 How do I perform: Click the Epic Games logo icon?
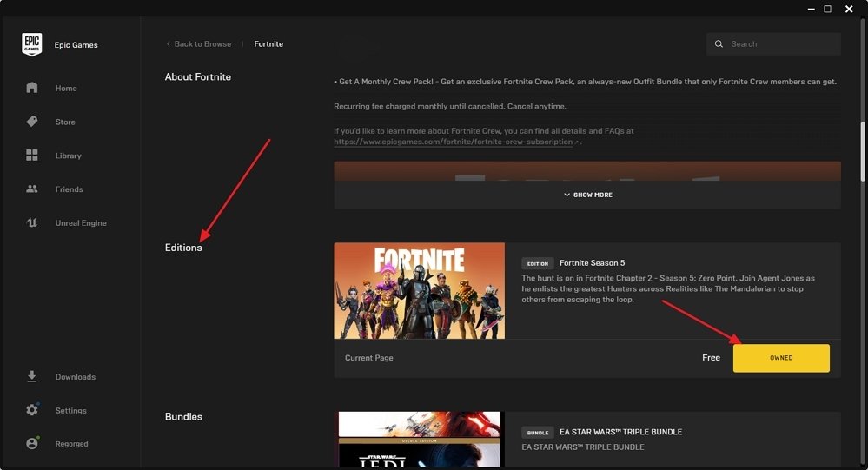pos(31,44)
